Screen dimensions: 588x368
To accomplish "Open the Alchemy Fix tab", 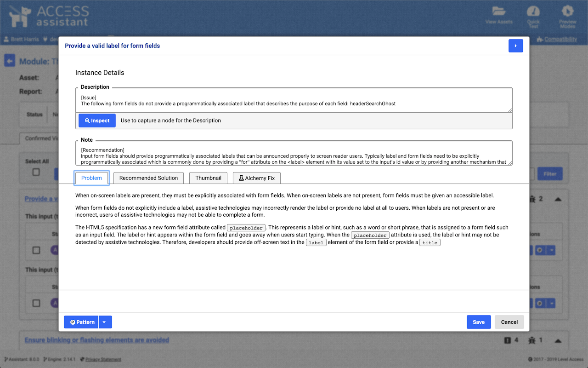I will pyautogui.click(x=257, y=178).
